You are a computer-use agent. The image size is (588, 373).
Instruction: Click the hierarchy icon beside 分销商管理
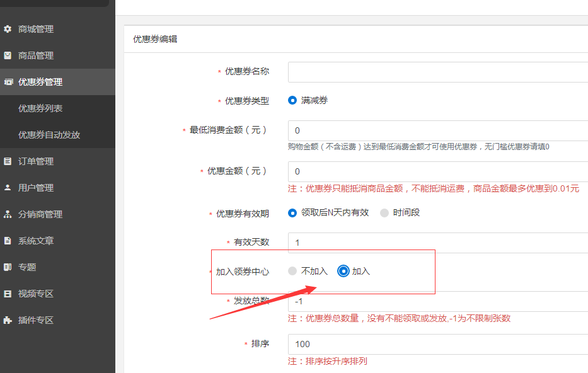[x=8, y=214]
